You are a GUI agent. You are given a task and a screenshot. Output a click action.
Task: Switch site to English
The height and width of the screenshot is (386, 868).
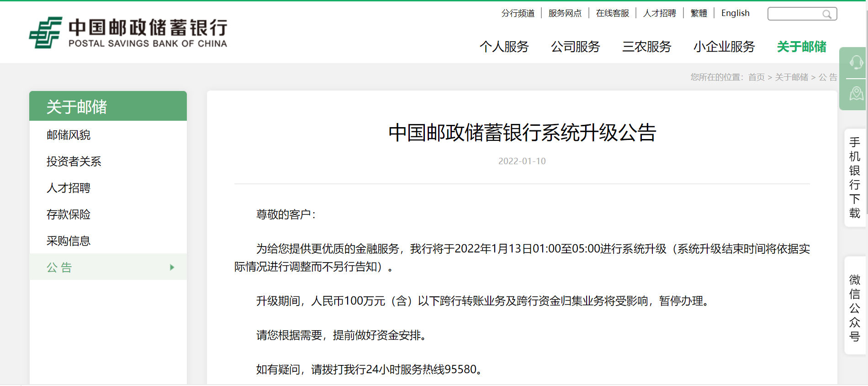tap(736, 13)
